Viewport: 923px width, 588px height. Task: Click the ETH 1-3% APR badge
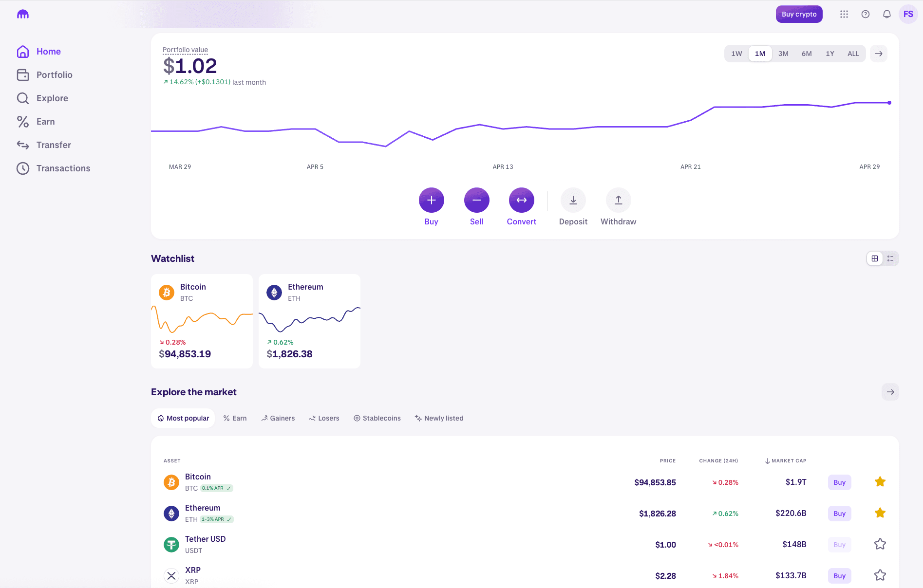pyautogui.click(x=217, y=519)
